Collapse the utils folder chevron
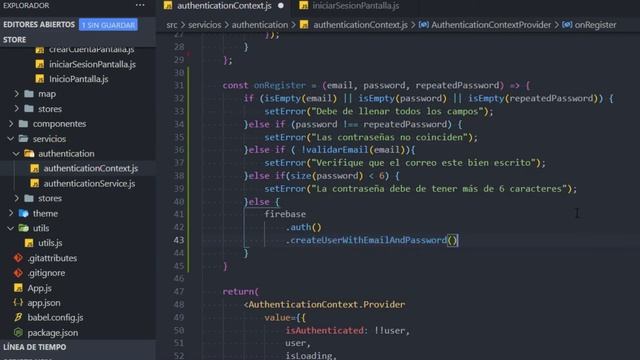 coord(11,228)
